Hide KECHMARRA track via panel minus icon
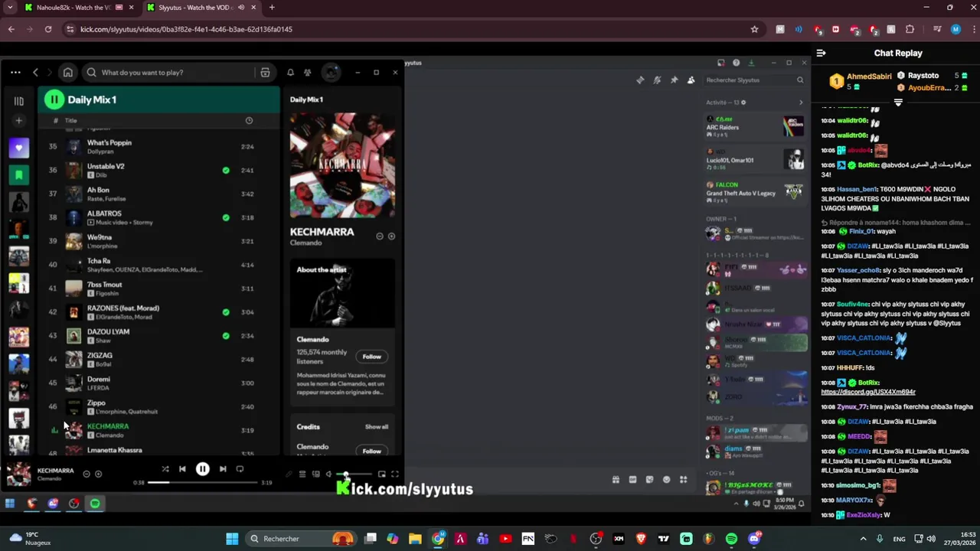 379,236
